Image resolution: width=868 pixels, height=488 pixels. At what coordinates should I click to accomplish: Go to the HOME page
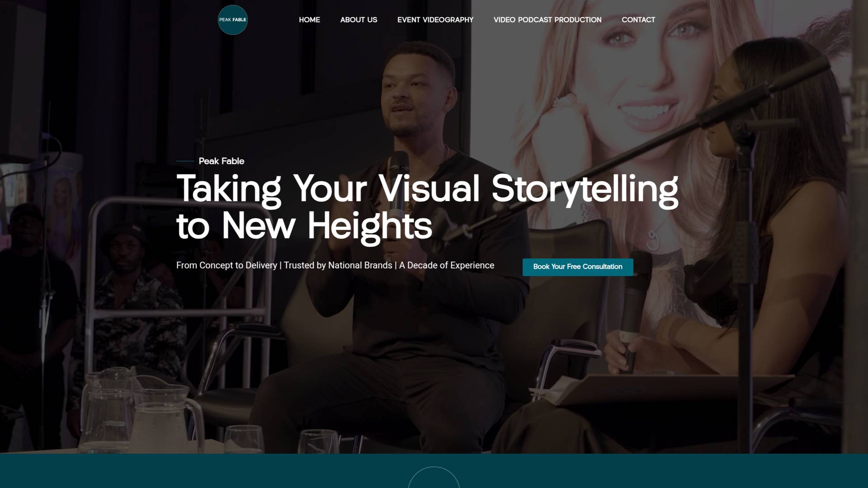coord(309,20)
